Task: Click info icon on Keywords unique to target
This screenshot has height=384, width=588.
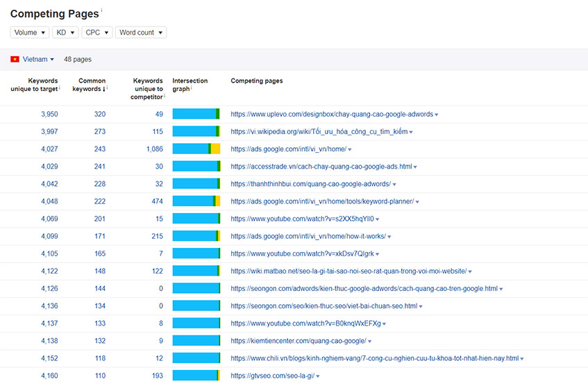Action: (x=59, y=87)
